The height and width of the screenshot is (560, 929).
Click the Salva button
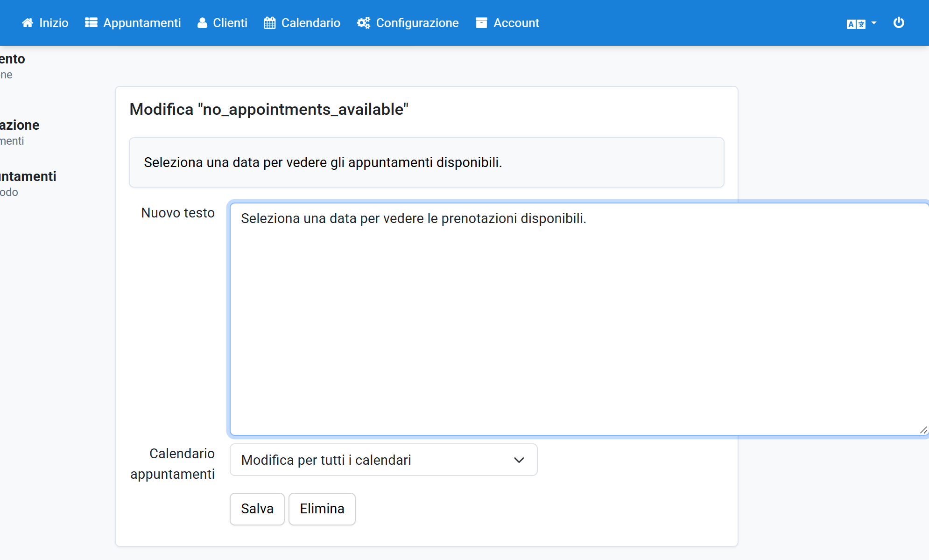(x=257, y=509)
